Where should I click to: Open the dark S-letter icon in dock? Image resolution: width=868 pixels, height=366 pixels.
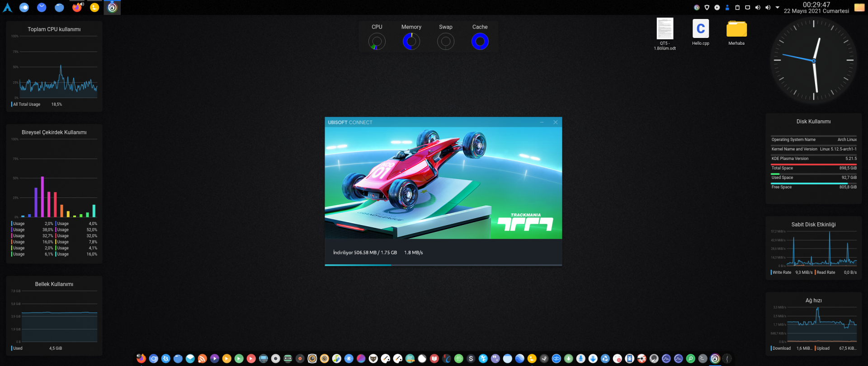pyautogui.click(x=471, y=359)
